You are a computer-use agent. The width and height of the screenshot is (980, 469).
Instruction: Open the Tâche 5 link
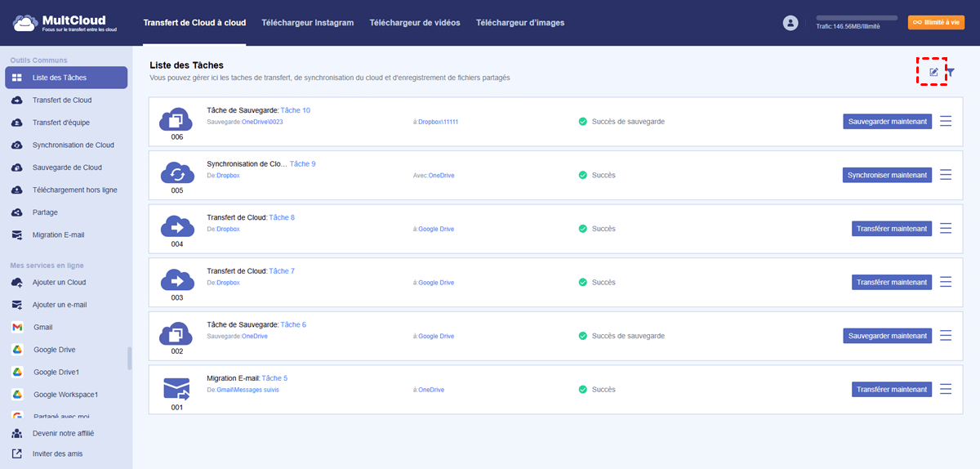click(274, 378)
